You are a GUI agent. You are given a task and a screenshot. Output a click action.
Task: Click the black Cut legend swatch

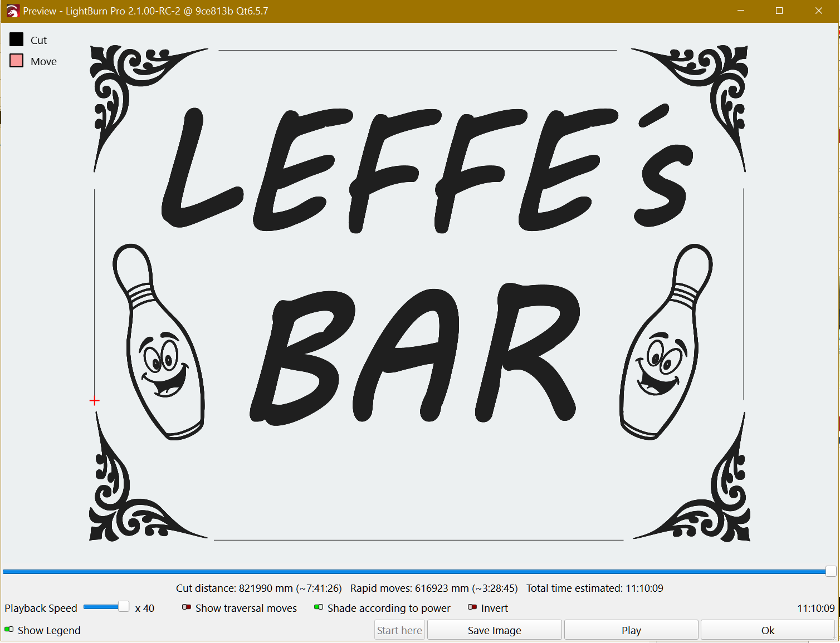coord(17,40)
